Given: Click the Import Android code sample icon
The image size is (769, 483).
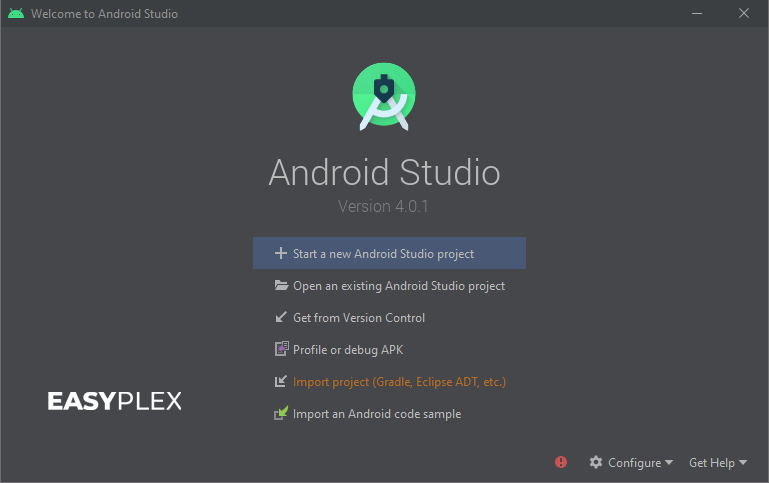Looking at the screenshot, I should [281, 413].
